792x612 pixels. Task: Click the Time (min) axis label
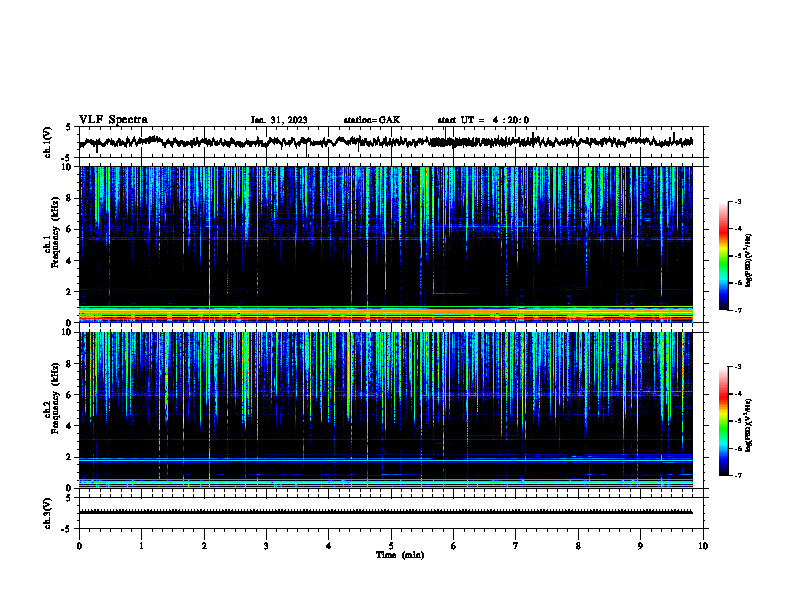[x=400, y=555]
